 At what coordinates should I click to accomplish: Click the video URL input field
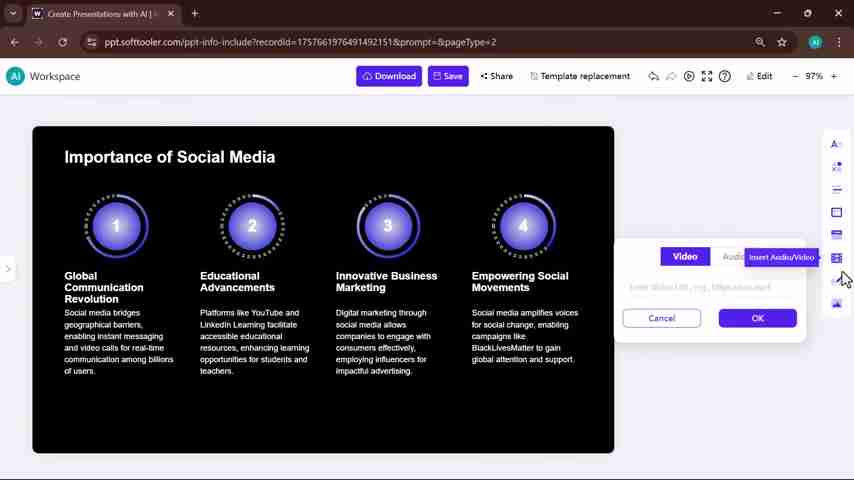(708, 287)
